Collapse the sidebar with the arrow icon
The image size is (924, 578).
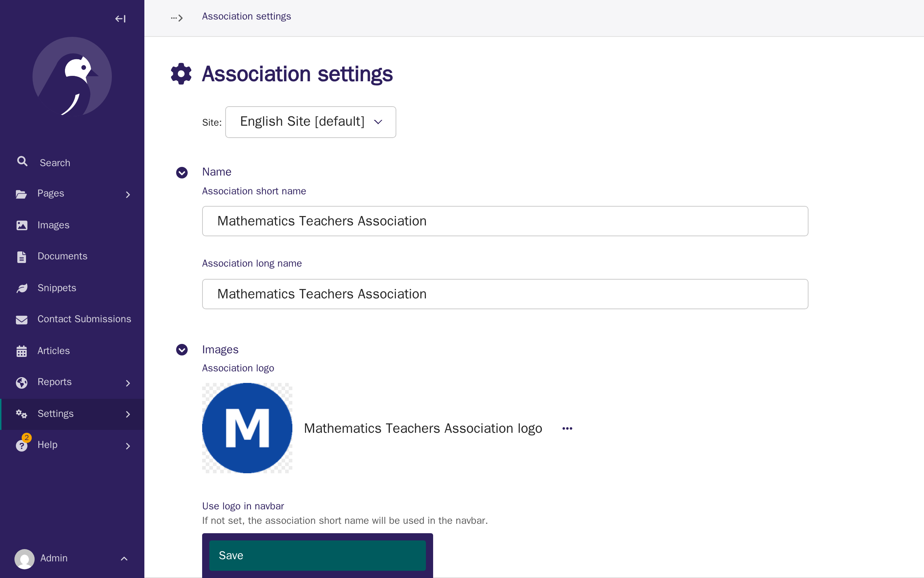pos(120,19)
